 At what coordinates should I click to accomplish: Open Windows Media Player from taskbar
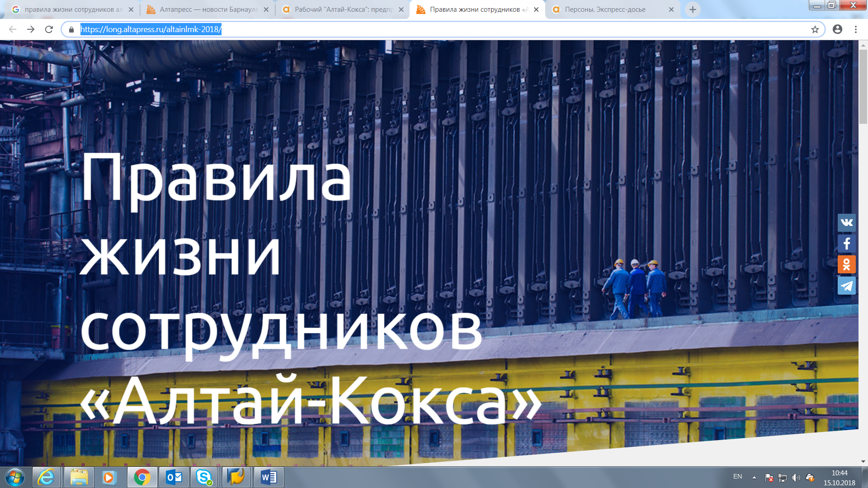pyautogui.click(x=109, y=477)
